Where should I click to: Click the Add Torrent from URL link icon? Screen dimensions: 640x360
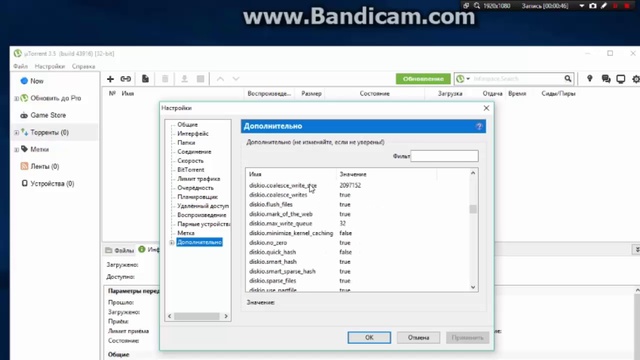126,79
